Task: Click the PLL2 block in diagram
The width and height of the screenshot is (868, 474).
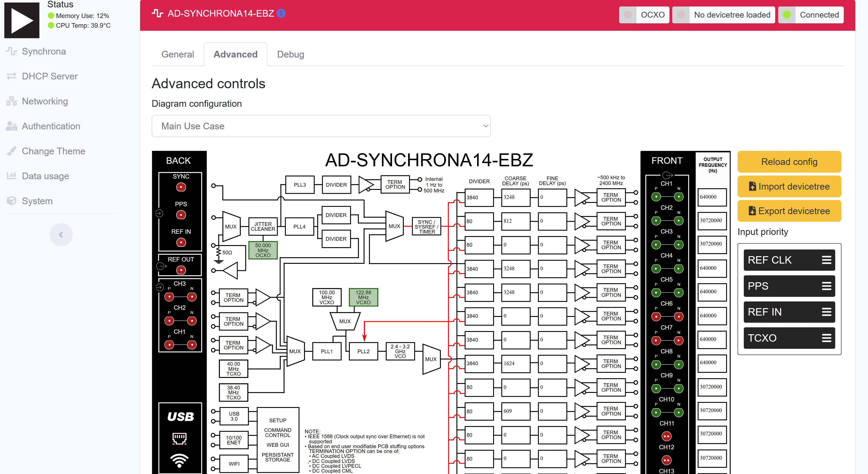Action: (363, 351)
